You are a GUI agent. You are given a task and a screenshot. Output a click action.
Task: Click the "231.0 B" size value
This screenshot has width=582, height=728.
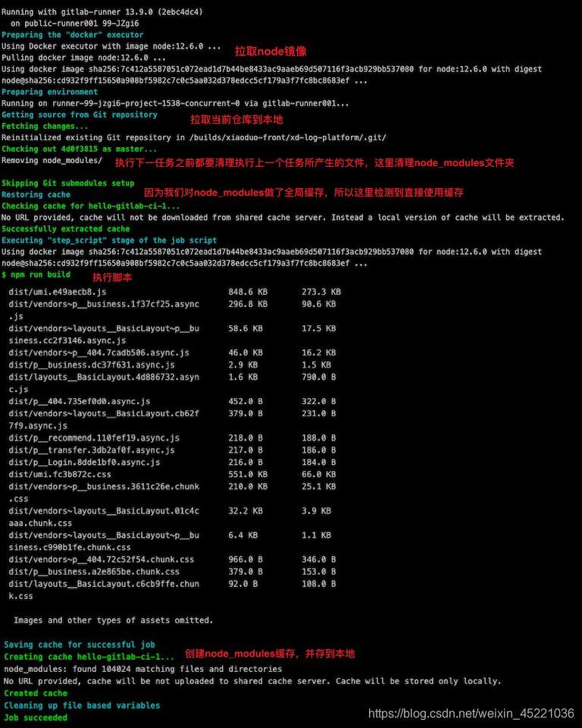tap(319, 414)
